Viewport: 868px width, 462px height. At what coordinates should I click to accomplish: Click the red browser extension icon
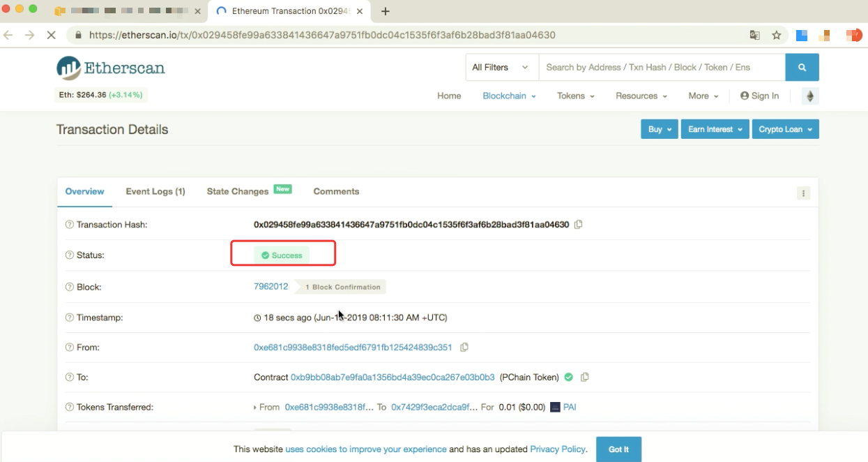click(853, 35)
